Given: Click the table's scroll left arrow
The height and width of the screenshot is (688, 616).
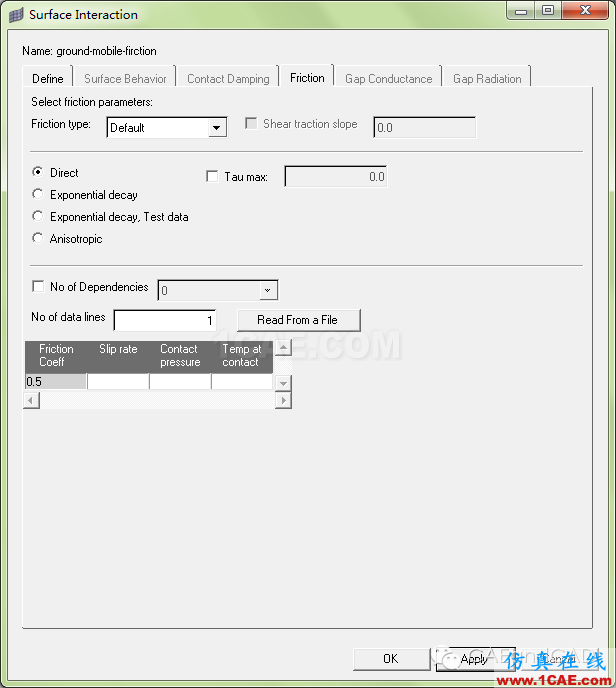Looking at the screenshot, I should (x=32, y=400).
